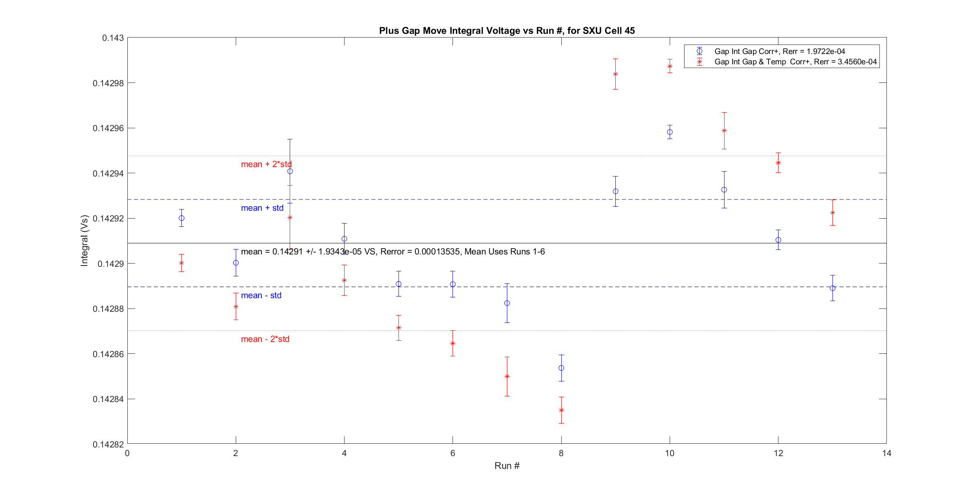Click the red star data point at run 7

(507, 376)
